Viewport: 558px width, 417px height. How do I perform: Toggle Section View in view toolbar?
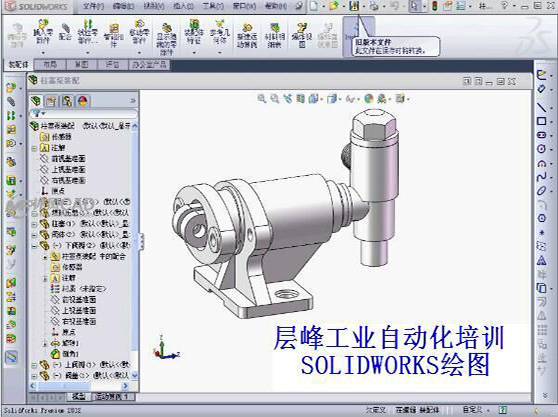click(300, 99)
